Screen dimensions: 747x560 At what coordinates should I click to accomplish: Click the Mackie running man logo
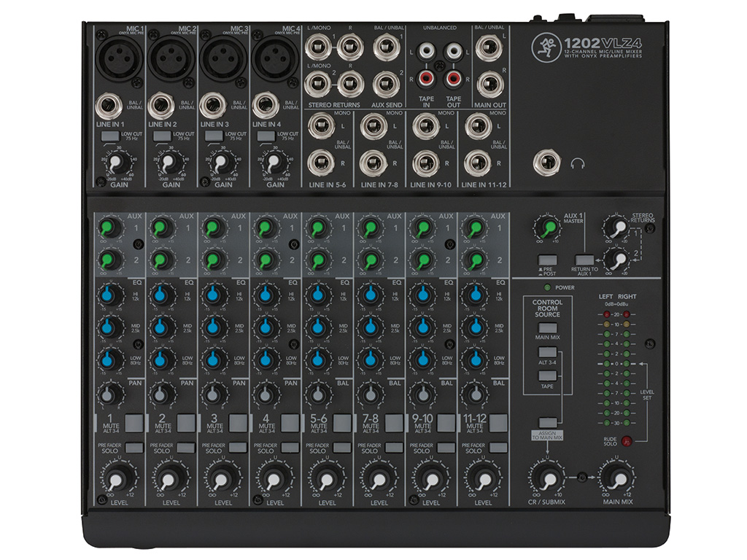click(x=543, y=44)
